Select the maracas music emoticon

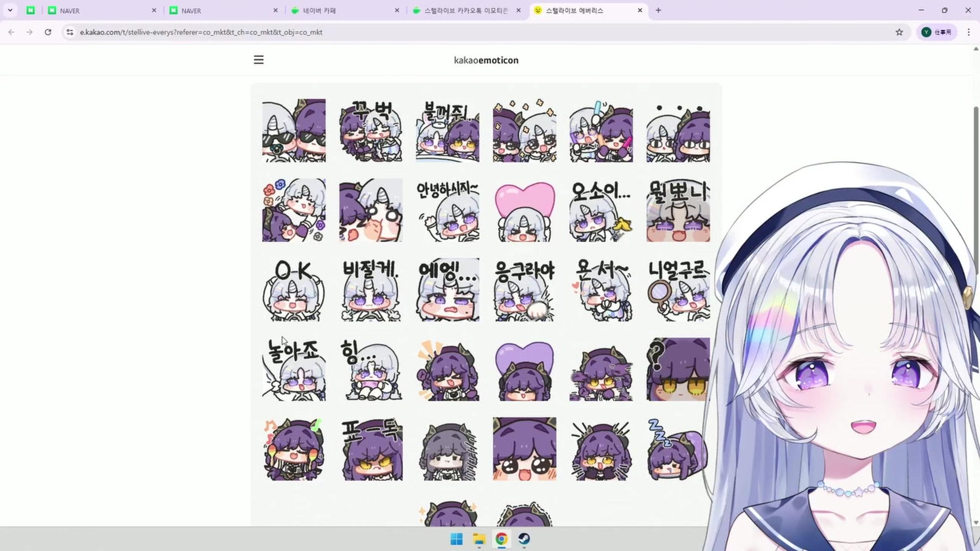pos(294,449)
